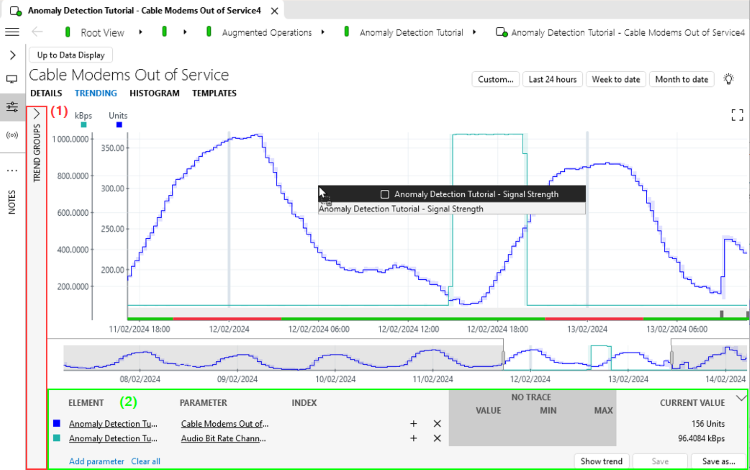Open the light bulb suggestions icon
Image resolution: width=750 pixels, height=470 pixels.
[728, 79]
